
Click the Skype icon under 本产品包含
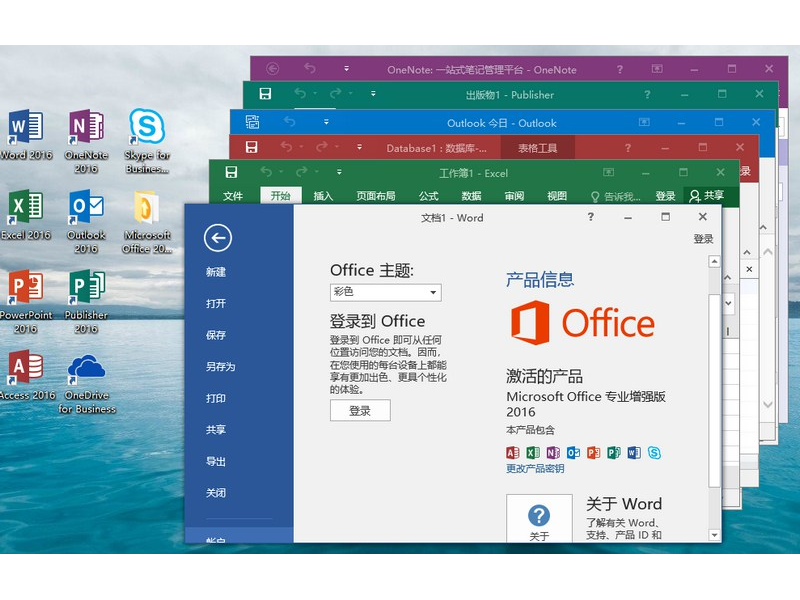tap(654, 453)
